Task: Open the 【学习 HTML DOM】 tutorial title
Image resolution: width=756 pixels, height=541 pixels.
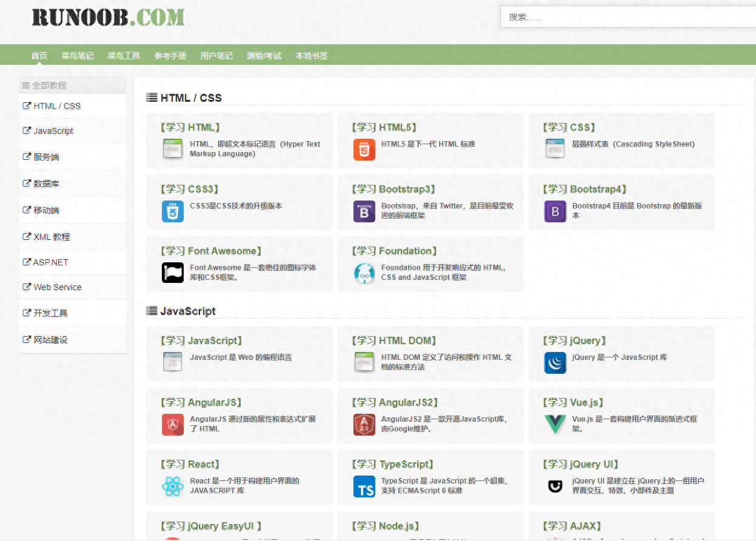Action: coord(393,340)
